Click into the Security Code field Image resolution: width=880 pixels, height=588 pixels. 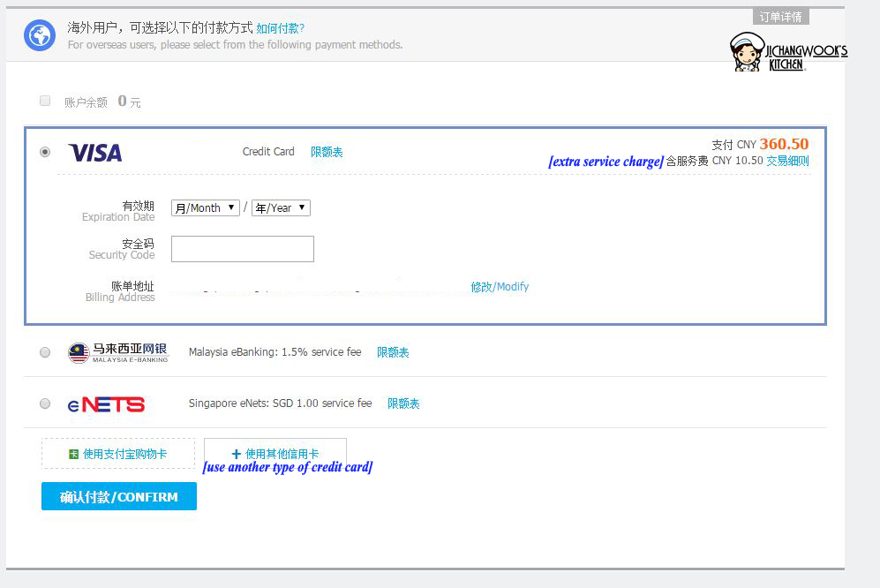pos(243,249)
